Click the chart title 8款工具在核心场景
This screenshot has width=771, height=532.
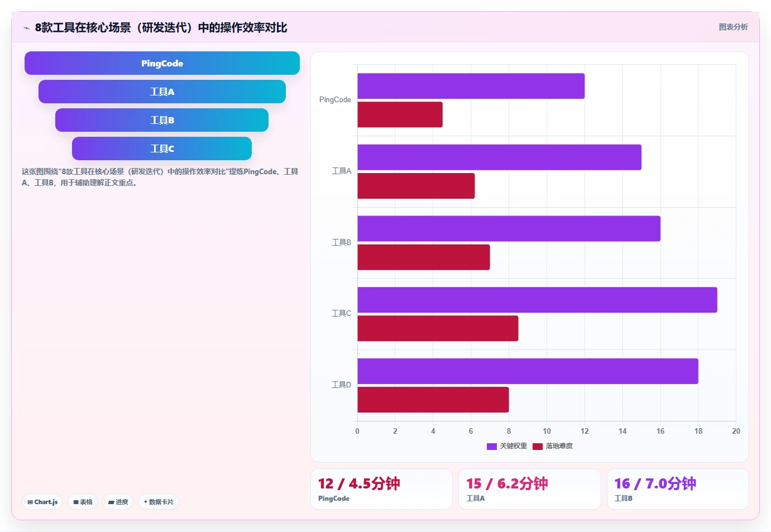point(161,27)
